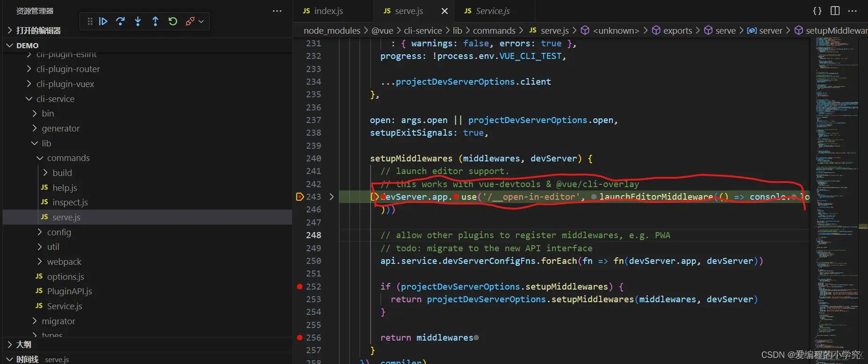Open PluginAPI.js in the explorer
The height and width of the screenshot is (364, 868).
click(70, 291)
